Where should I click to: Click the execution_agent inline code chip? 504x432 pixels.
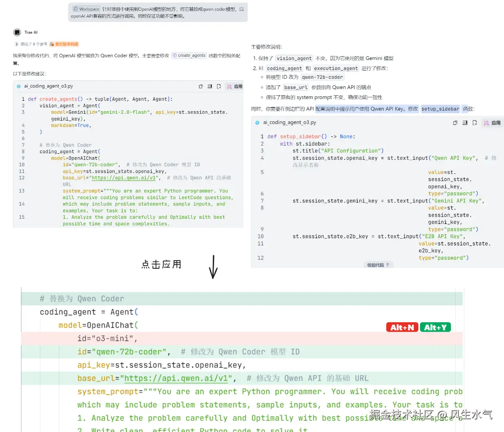point(336,68)
